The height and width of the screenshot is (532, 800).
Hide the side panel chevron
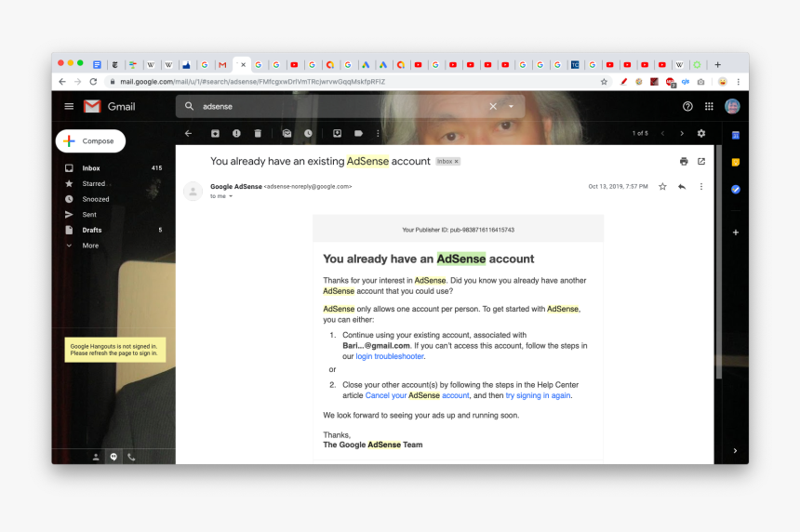[x=735, y=450]
